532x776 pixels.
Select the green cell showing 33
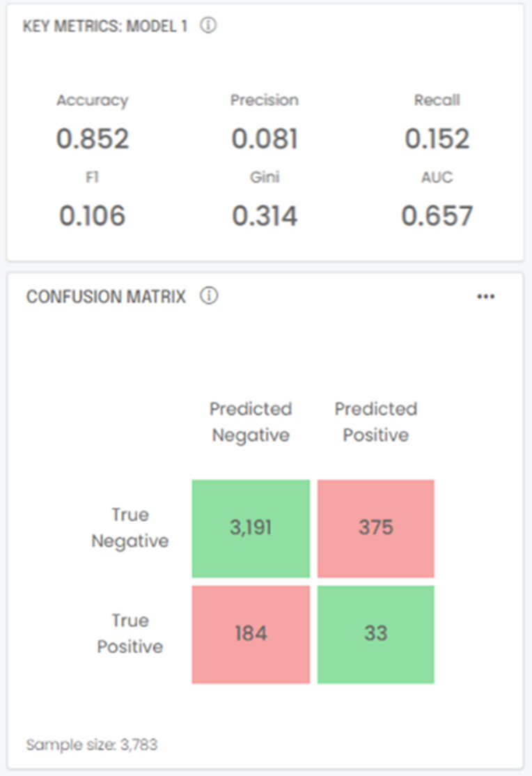click(375, 633)
